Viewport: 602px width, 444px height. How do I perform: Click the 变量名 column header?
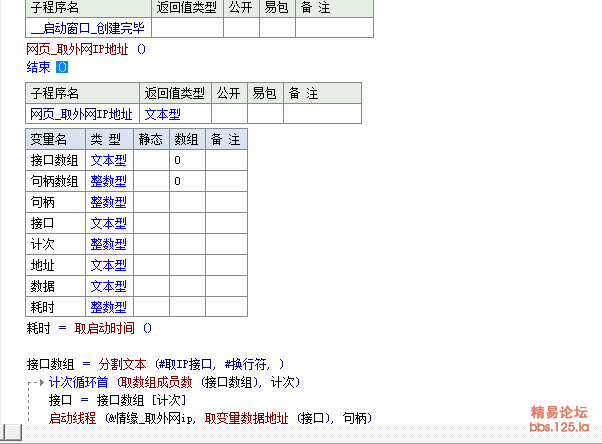click(55, 139)
